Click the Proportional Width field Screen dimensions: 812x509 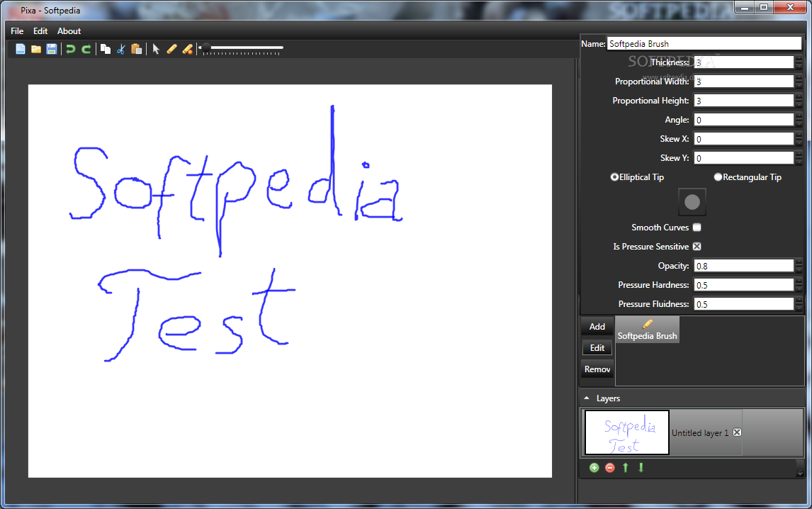click(744, 82)
